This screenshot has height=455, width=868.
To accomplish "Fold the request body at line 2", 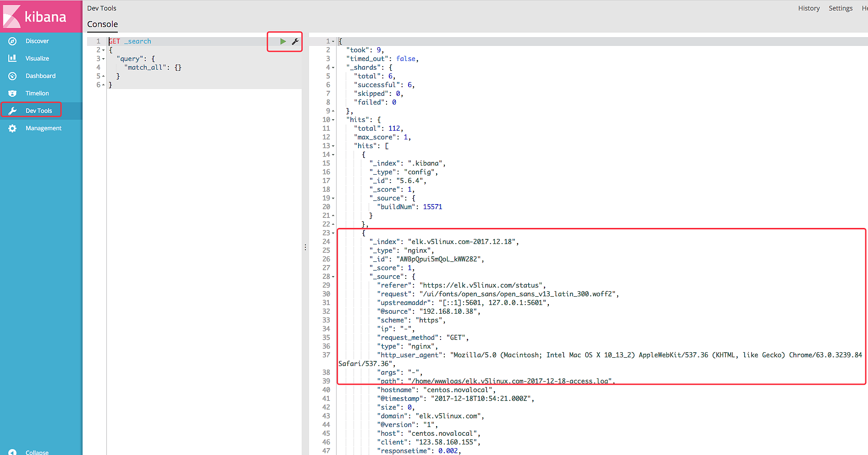I will pos(104,50).
